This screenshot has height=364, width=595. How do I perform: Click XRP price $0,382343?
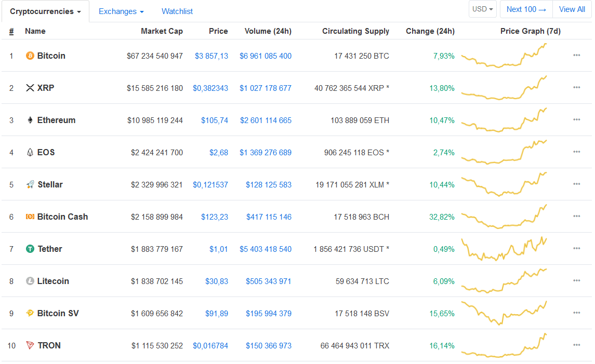210,88
